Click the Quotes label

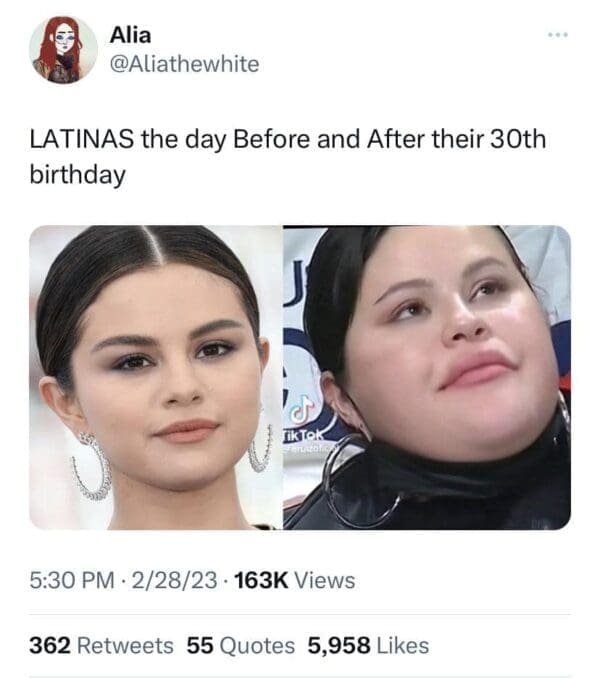point(257,646)
